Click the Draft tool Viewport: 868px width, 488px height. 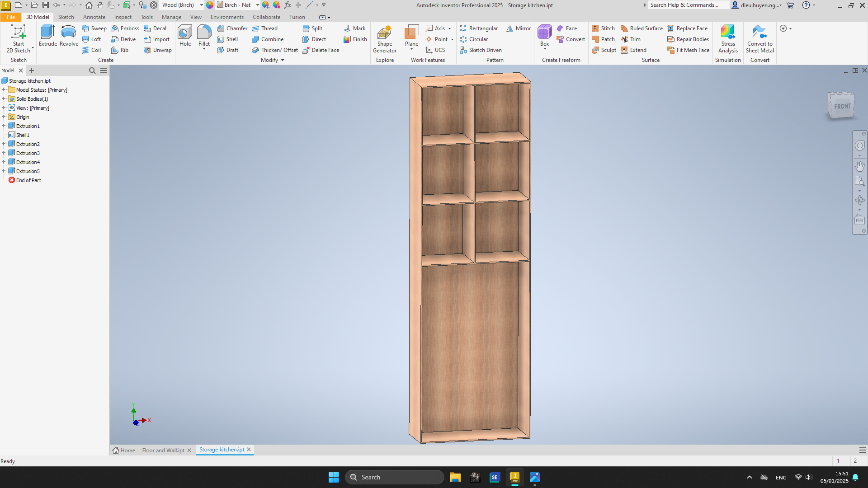coord(227,50)
